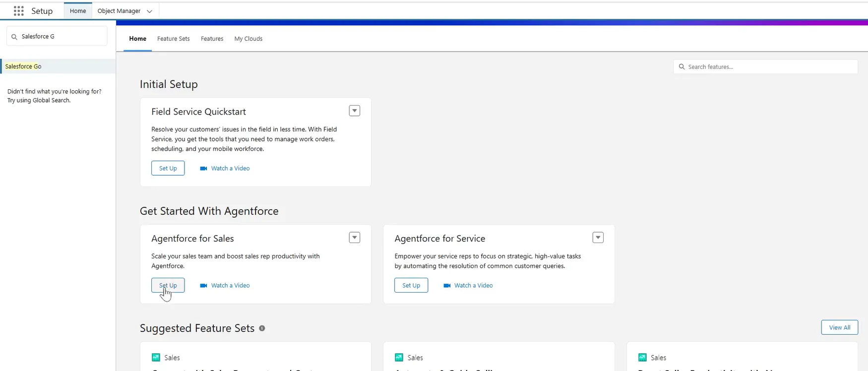Expand the Object Manager tab chevron

149,11
